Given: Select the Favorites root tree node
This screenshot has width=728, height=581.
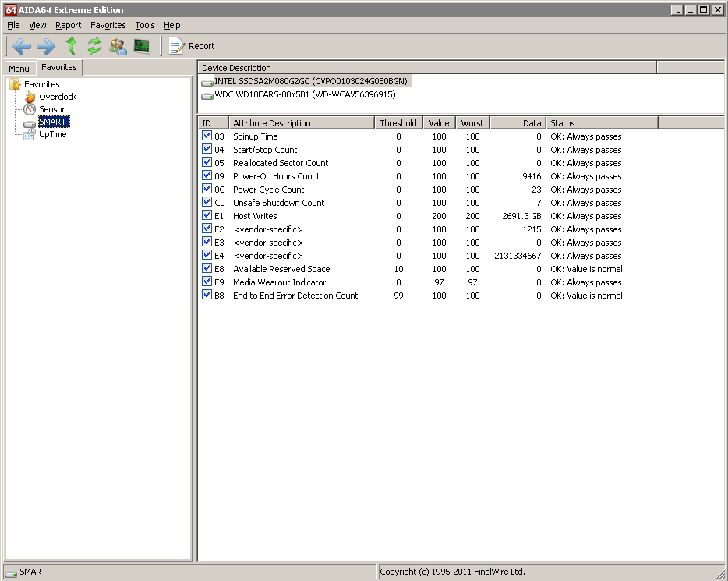Looking at the screenshot, I should tap(42, 84).
